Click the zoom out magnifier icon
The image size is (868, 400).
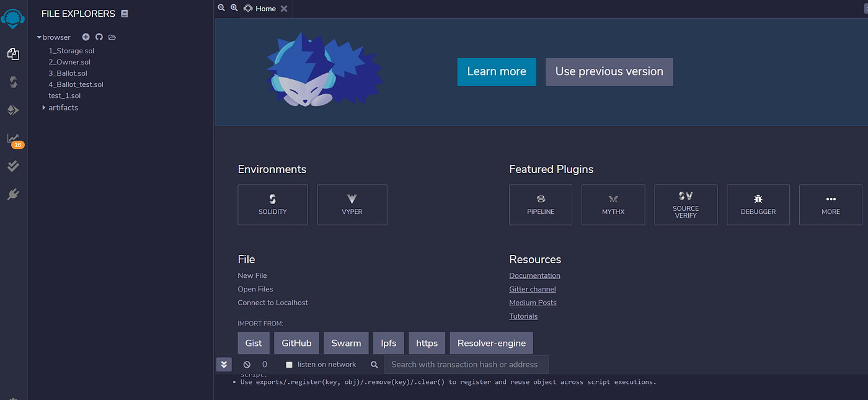tap(221, 8)
